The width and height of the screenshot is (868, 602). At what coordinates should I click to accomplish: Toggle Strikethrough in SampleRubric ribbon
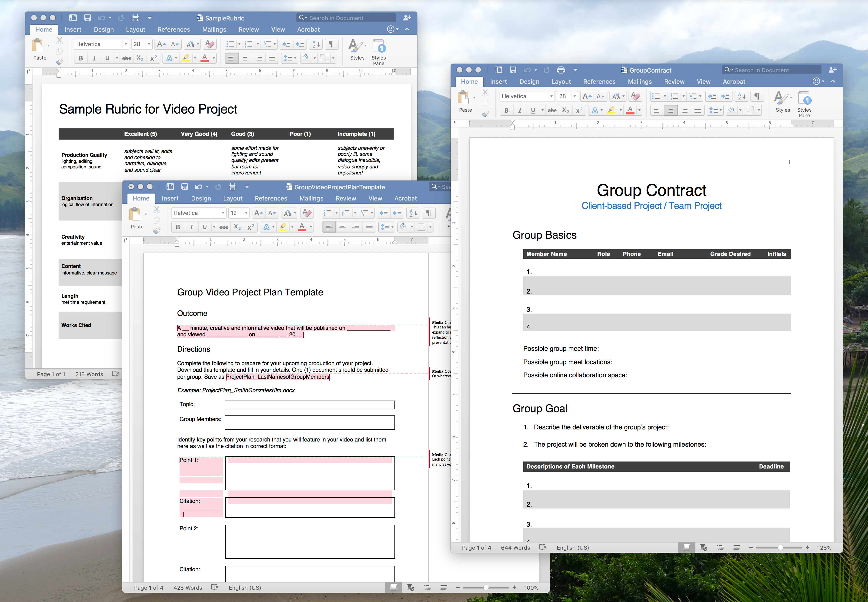127,58
